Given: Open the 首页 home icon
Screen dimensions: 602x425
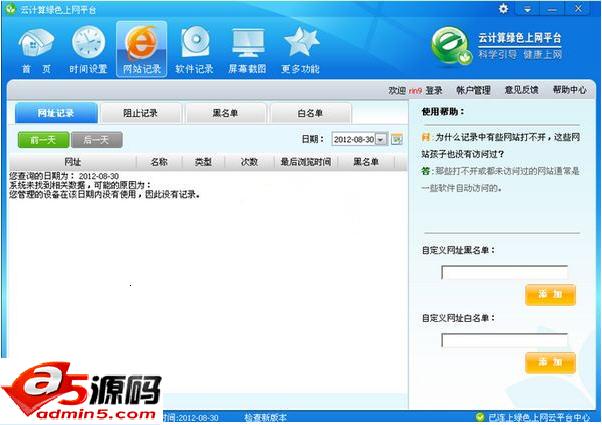Looking at the screenshot, I should click(x=36, y=50).
